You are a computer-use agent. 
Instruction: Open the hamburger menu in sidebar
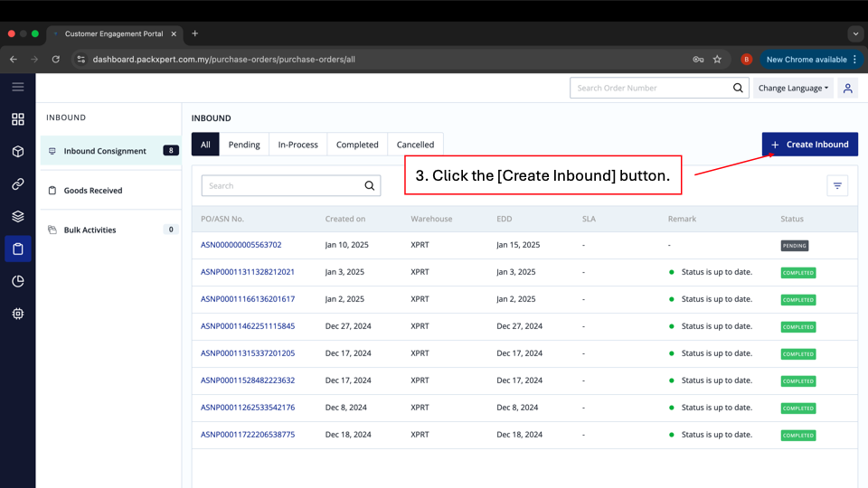click(18, 87)
